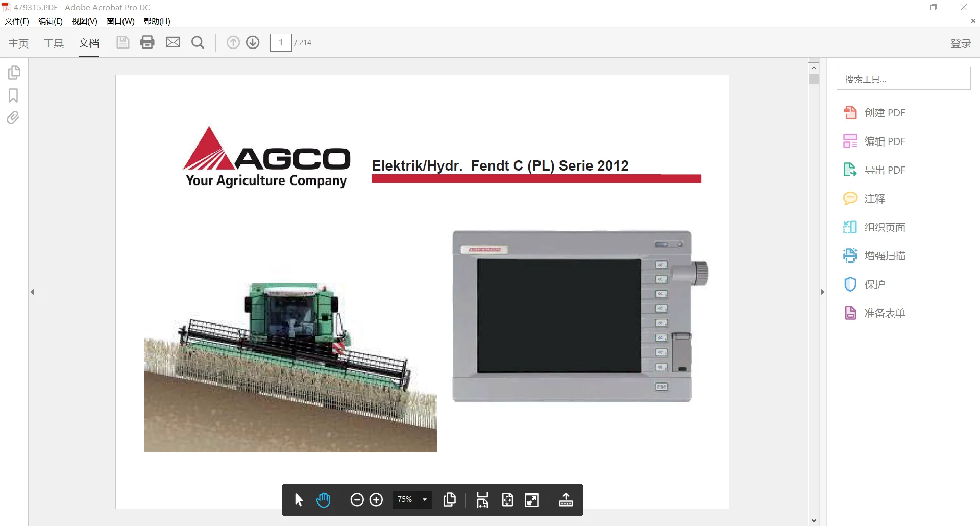Click the 组织页面 tool icon
The width and height of the screenshot is (980, 526).
850,227
